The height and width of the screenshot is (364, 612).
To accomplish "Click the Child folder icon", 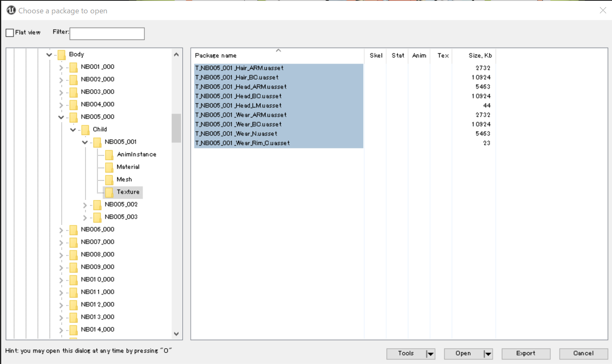I will pyautogui.click(x=85, y=130).
